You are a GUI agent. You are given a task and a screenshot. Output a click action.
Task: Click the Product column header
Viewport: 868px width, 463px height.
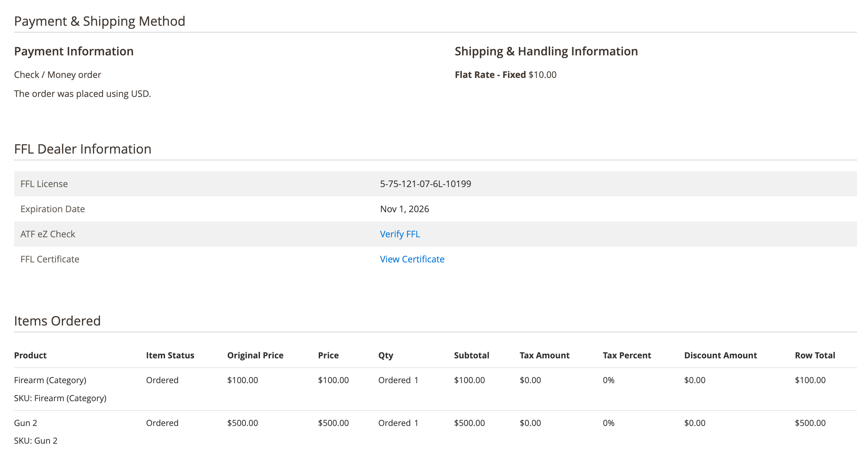point(30,355)
